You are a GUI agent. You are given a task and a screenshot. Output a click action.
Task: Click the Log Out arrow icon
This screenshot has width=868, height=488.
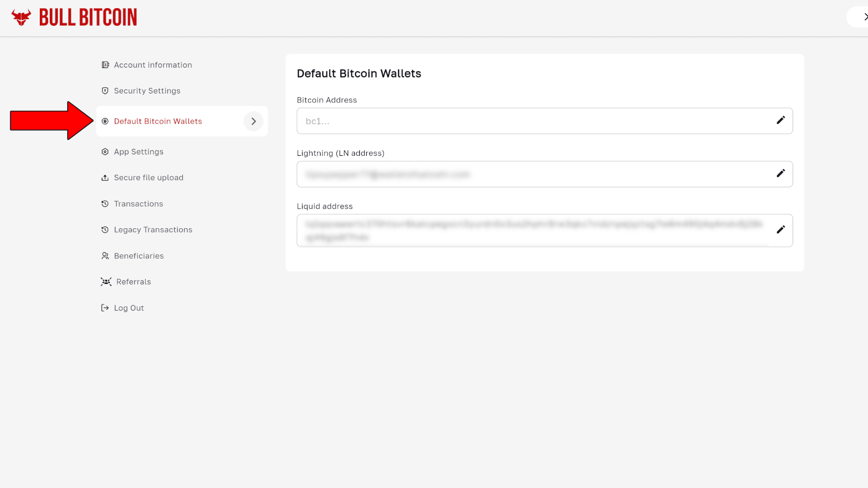105,308
